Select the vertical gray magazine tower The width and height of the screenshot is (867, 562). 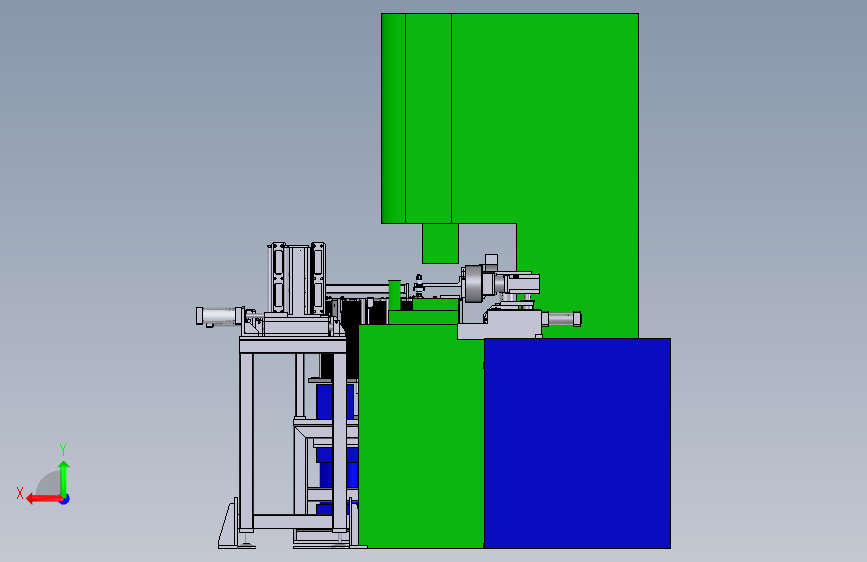[x=297, y=279]
